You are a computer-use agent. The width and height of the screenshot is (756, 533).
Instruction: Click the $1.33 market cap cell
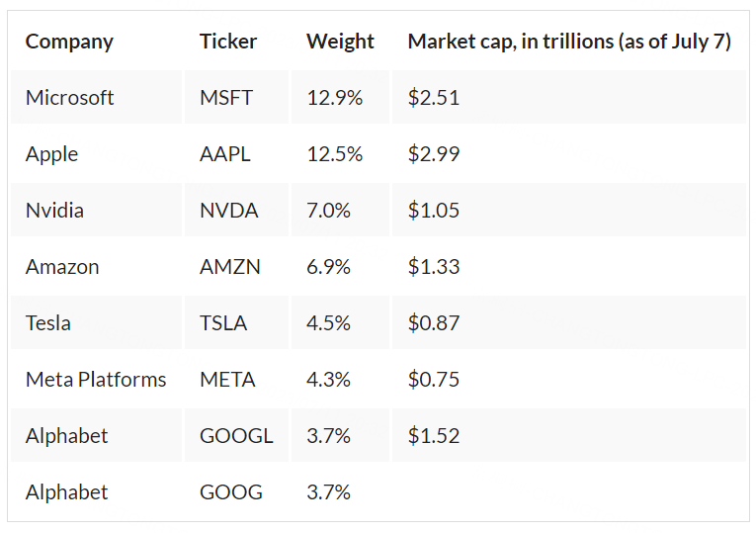pos(434,267)
